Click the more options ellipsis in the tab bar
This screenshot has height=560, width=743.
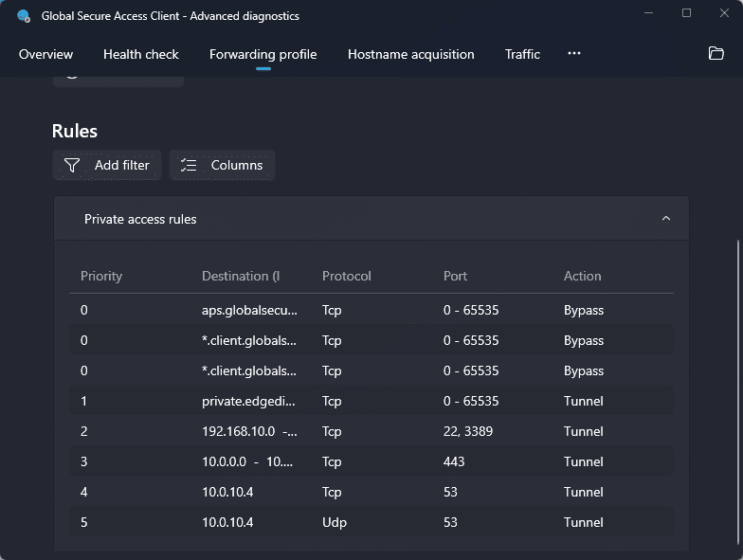click(x=574, y=53)
